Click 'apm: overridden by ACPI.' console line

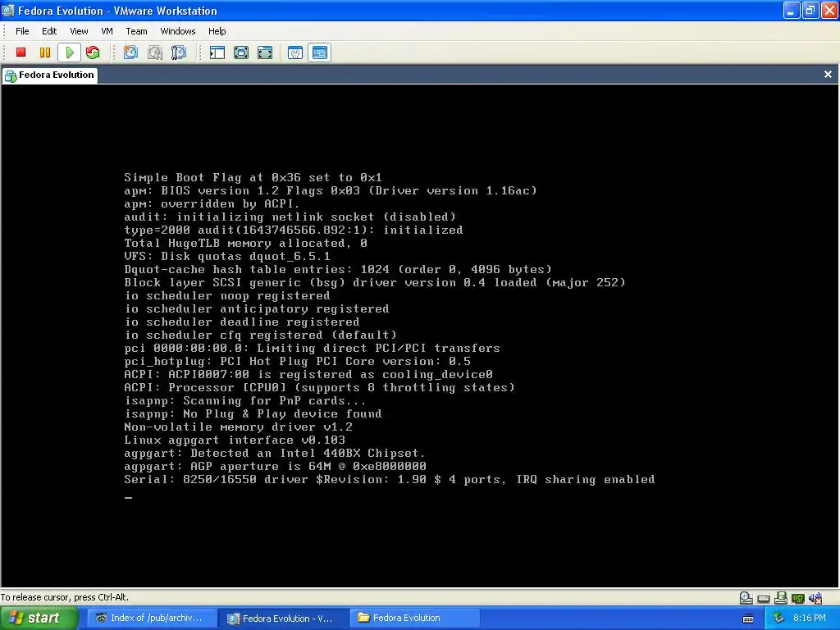(x=212, y=203)
